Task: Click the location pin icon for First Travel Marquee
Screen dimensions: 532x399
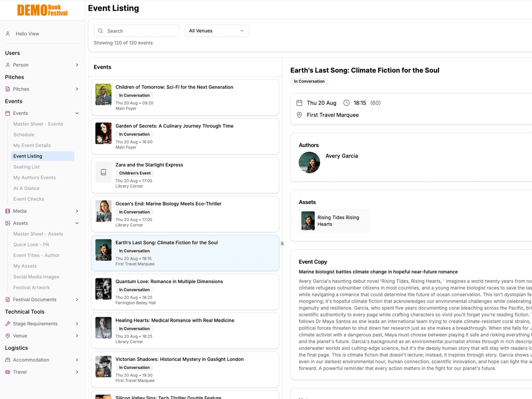Action: 299,115
